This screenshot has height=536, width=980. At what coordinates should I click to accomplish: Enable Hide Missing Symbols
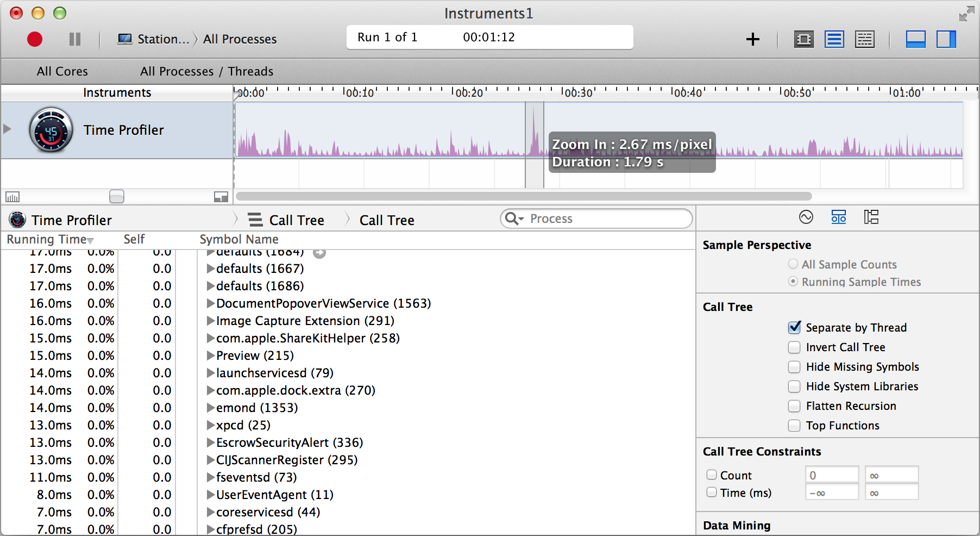click(x=794, y=366)
